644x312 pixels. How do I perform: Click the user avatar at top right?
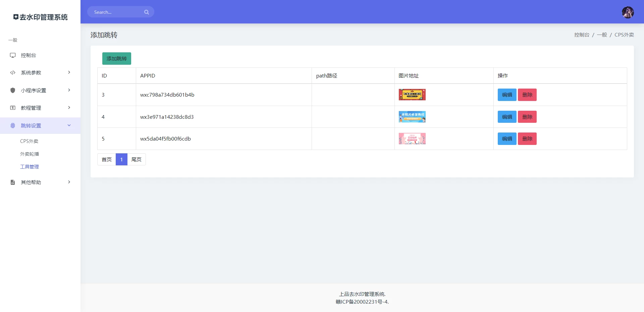pos(628,13)
